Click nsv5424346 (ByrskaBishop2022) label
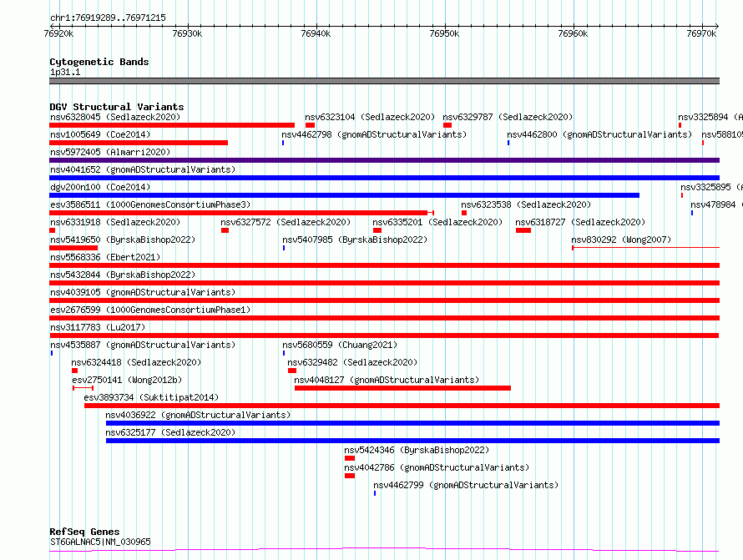Image resolution: width=743 pixels, height=560 pixels. [x=417, y=450]
